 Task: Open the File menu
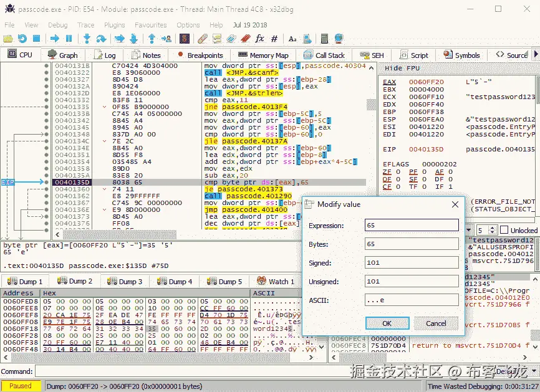pyautogui.click(x=9, y=25)
